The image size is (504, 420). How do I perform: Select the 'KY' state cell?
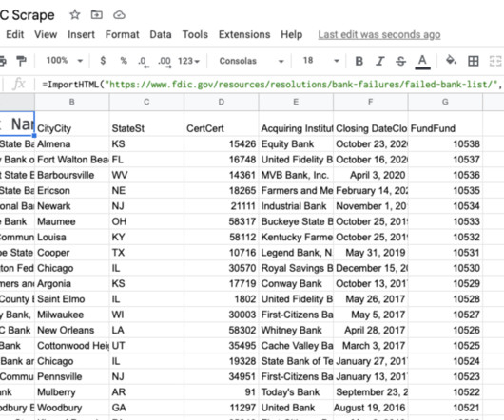pos(146,237)
